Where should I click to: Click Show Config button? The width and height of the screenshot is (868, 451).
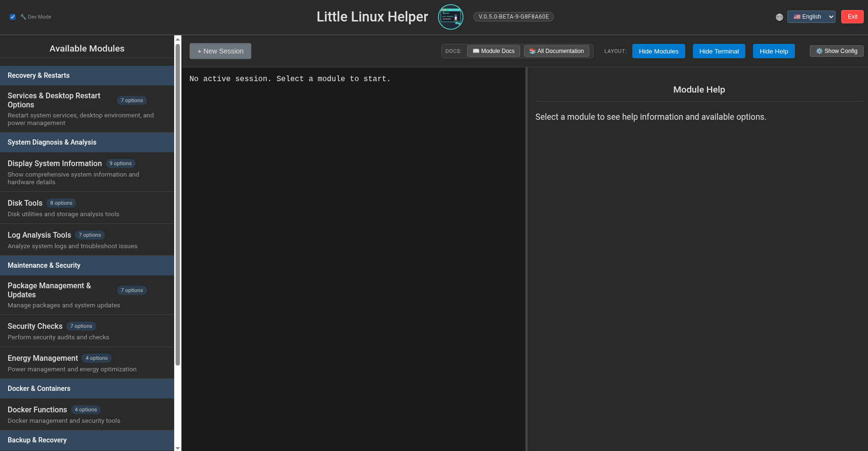[x=837, y=51]
